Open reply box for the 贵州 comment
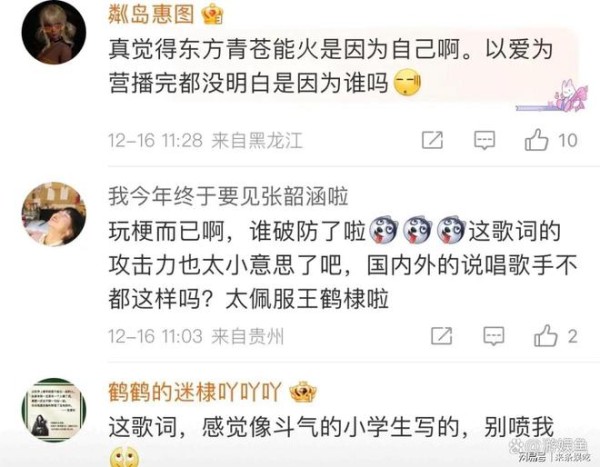This screenshot has width=600, height=467. (494, 336)
